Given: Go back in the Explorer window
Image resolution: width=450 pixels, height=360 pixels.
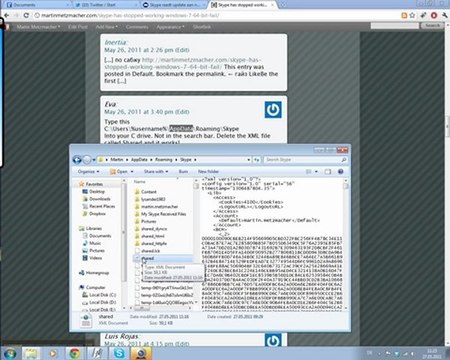Looking at the screenshot, I should 77,160.
